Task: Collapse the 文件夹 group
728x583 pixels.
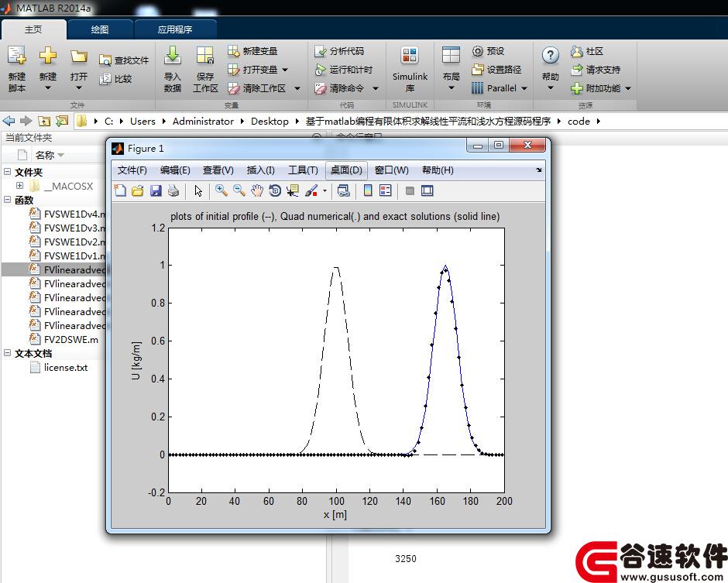Action: 8,172
